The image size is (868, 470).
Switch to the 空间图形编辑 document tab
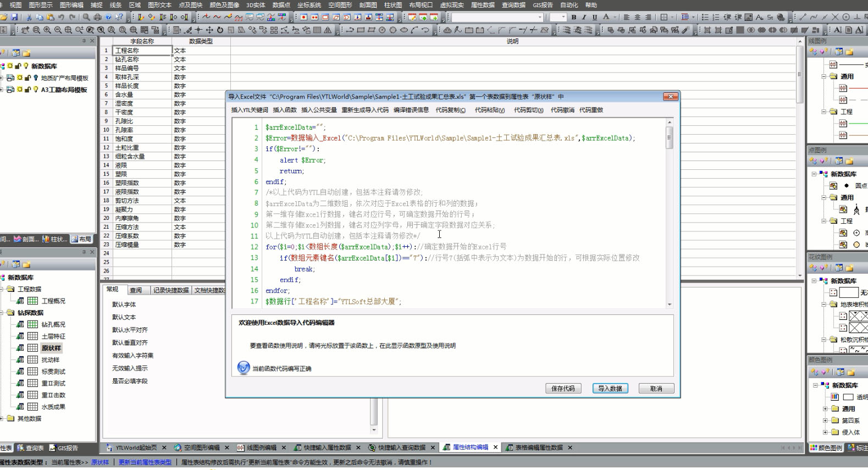(x=202, y=447)
